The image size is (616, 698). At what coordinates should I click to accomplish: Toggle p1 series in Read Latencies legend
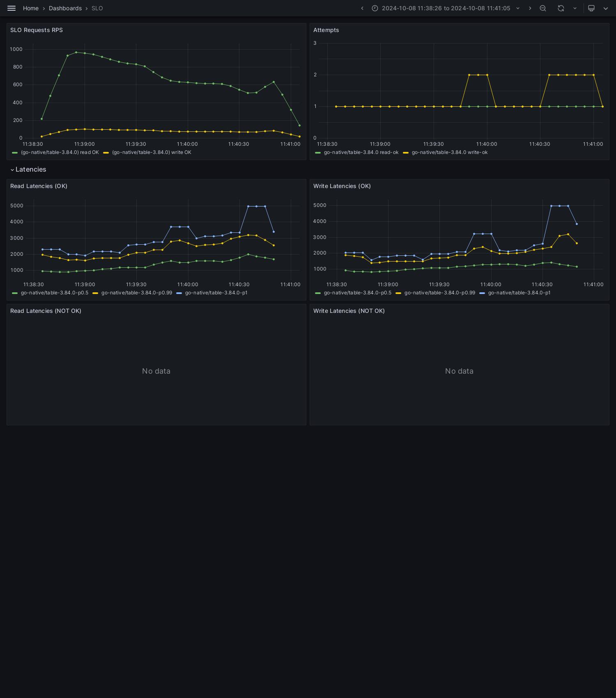[216, 293]
